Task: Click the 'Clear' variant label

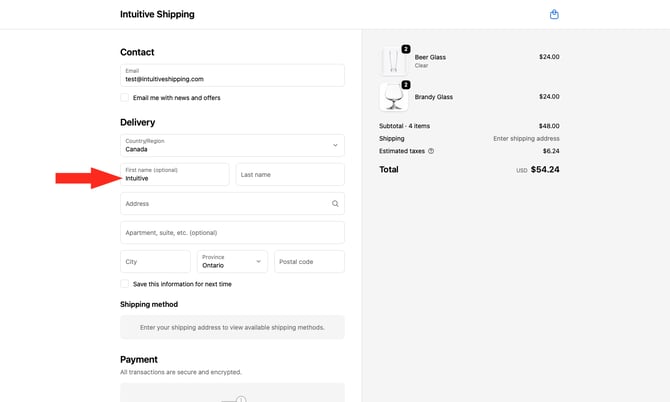Action: tap(421, 65)
